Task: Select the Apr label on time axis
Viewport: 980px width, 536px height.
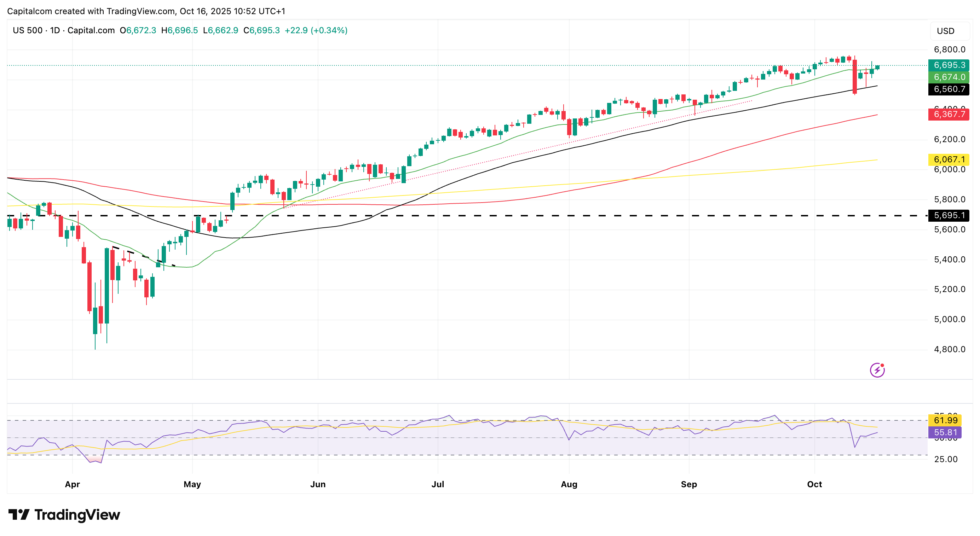Action: click(x=72, y=484)
